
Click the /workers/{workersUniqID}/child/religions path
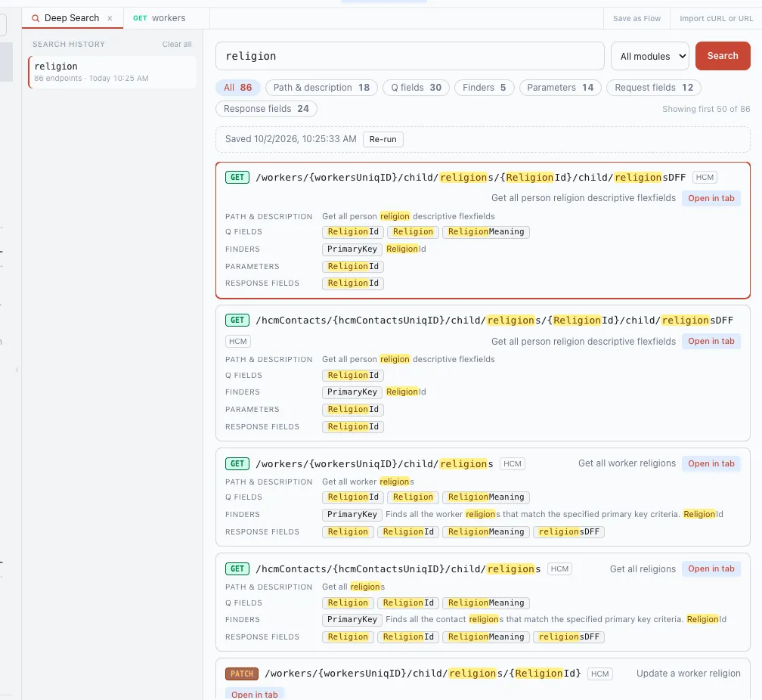(374, 463)
